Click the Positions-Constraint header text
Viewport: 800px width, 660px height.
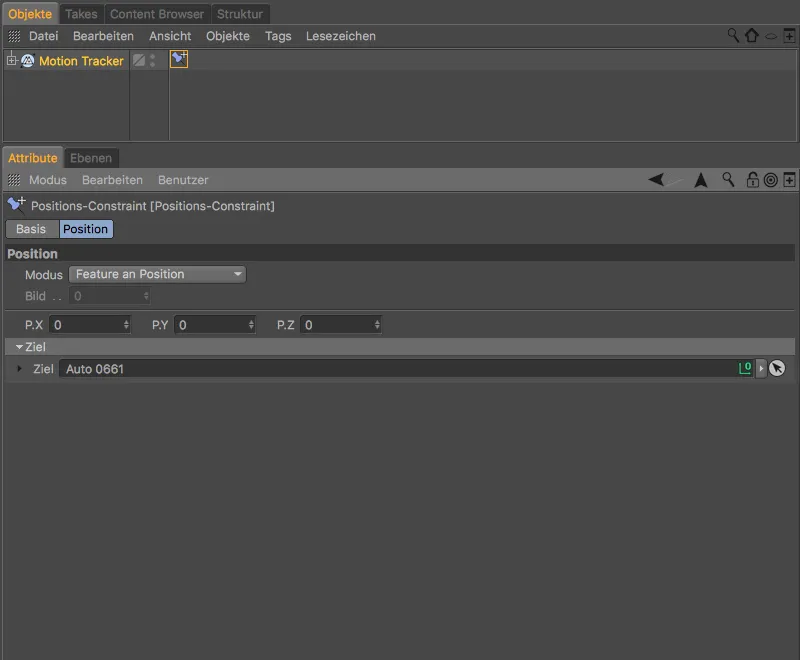tap(153, 206)
